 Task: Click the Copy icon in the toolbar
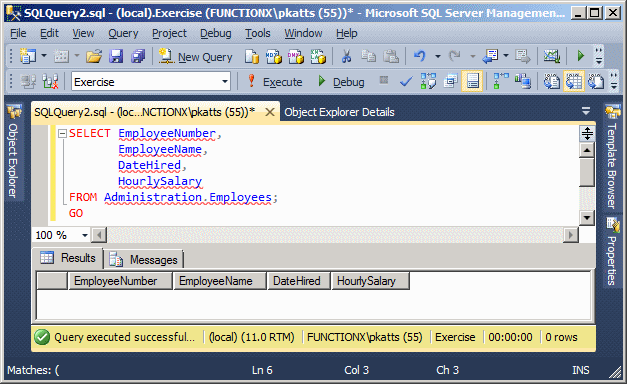click(x=368, y=56)
